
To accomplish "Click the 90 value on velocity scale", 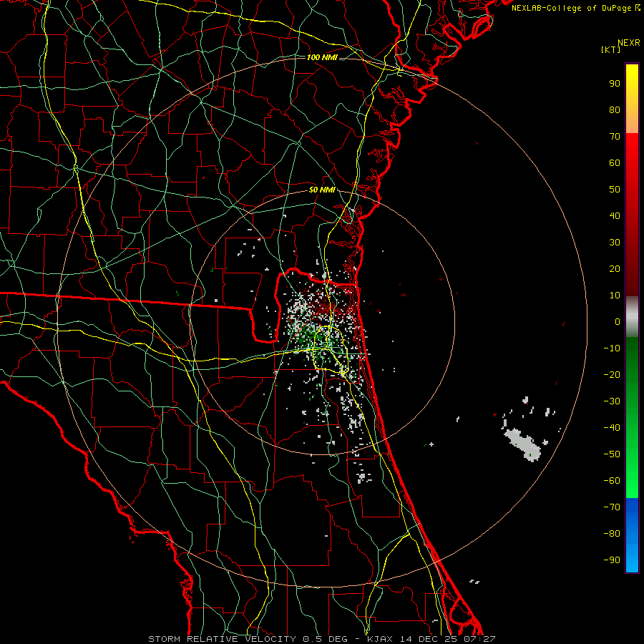I will 615,84.
